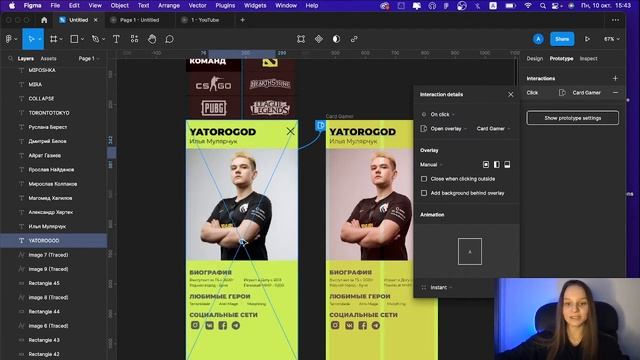
Task: Open new tab with plus icon
Action: click(242, 20)
